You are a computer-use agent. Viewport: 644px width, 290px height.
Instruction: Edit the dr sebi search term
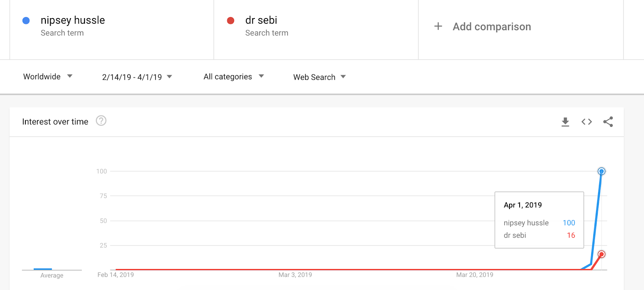click(261, 20)
